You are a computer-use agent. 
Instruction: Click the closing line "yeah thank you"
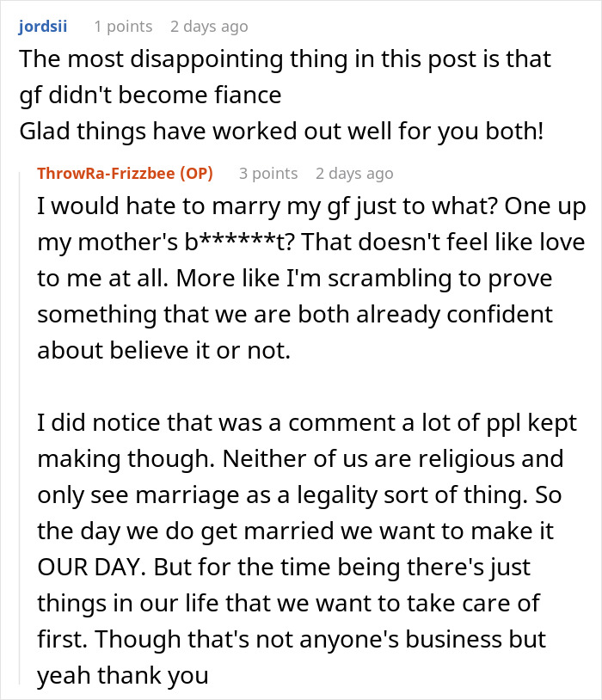coord(123,676)
